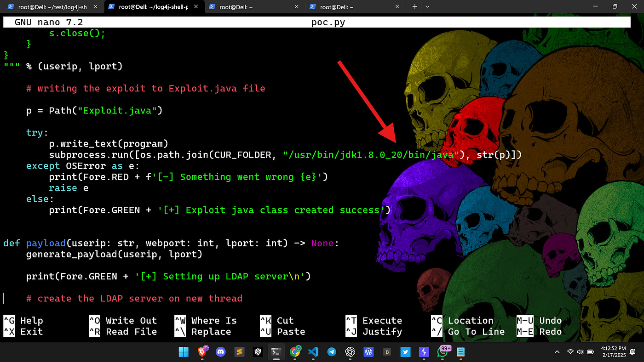Click the ^O Write Out shortcut
Image resolution: width=644 pixels, height=362 pixels.
point(123,321)
